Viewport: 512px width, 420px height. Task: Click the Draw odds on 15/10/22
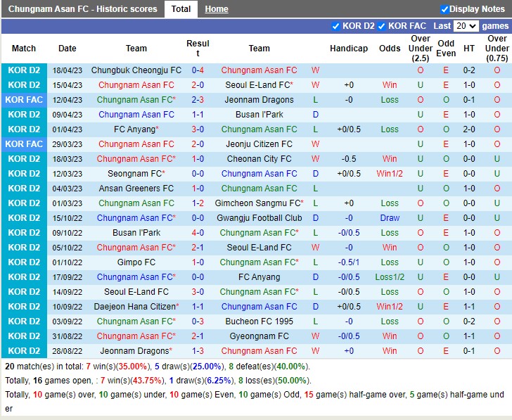pos(390,218)
